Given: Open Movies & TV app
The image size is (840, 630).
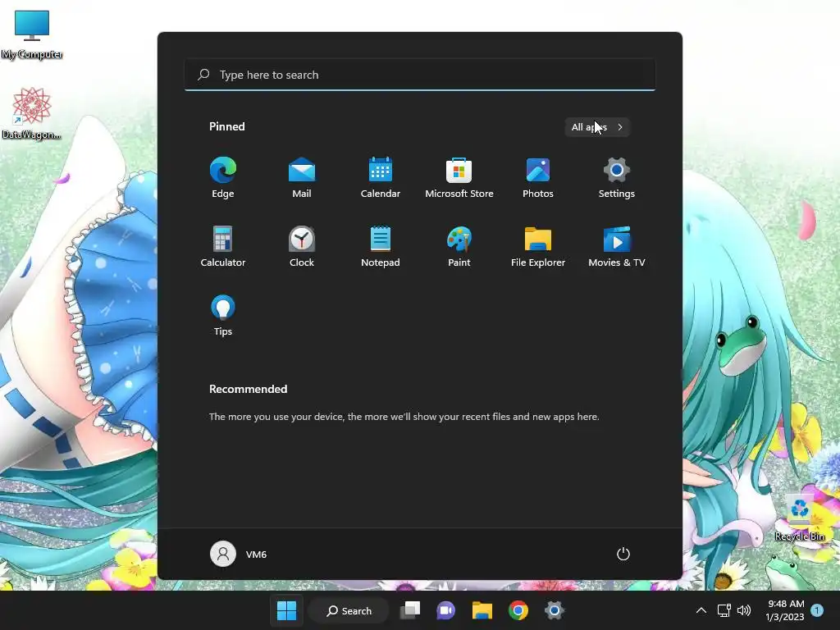Looking at the screenshot, I should pyautogui.click(x=617, y=246).
